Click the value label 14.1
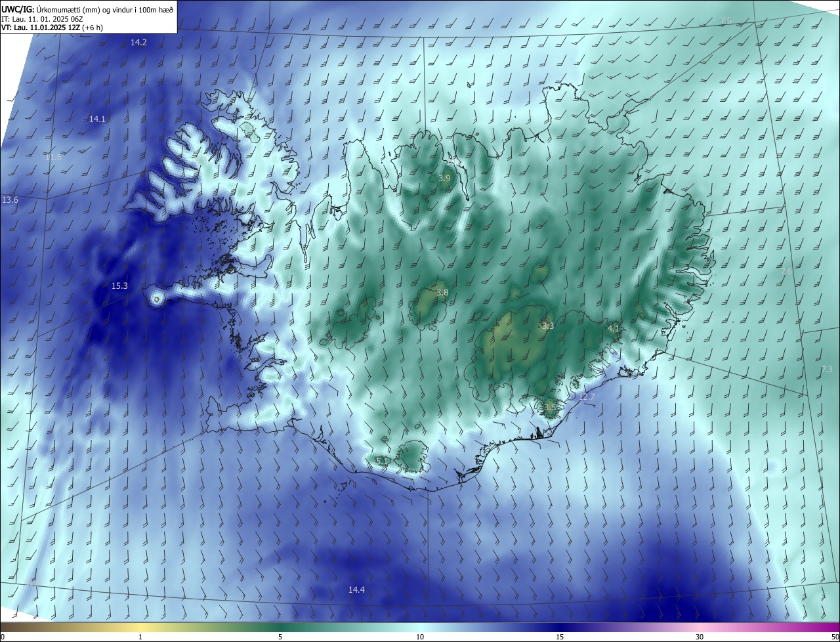 [97, 119]
